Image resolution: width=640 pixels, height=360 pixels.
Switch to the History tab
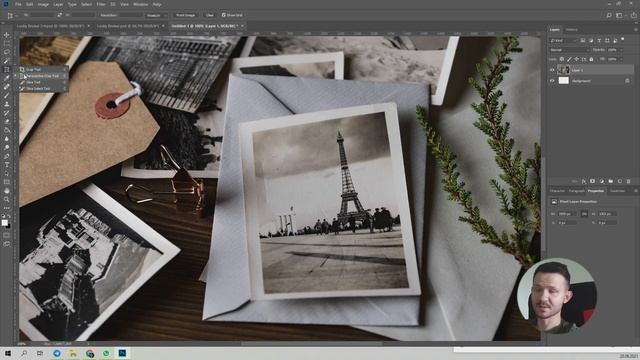pyautogui.click(x=572, y=29)
